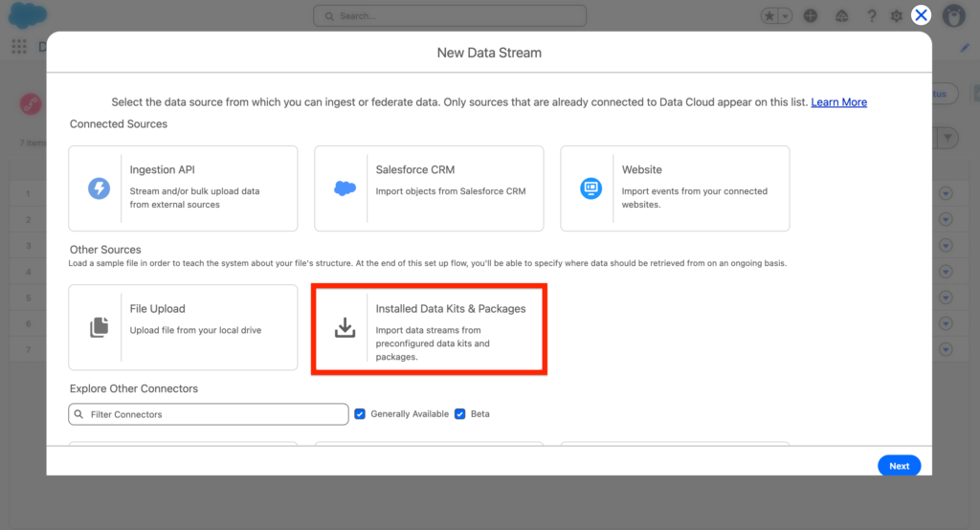
Task: Open row action dropdown for seventh item
Action: (946, 349)
